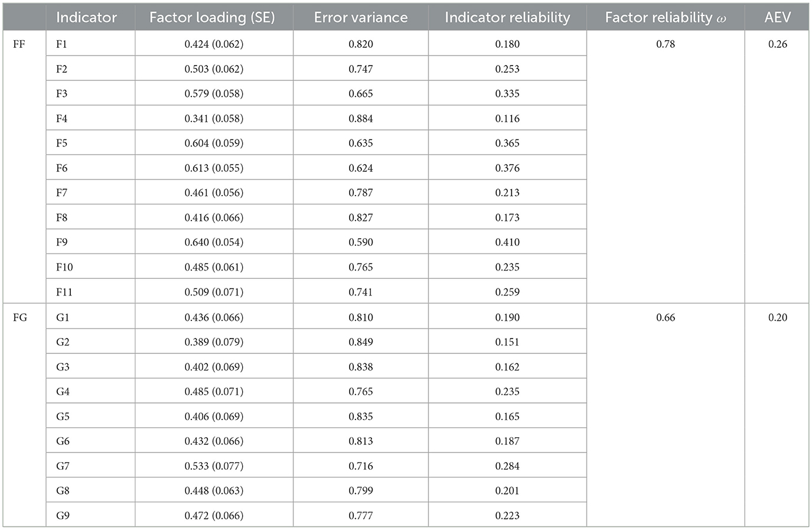The width and height of the screenshot is (812, 530).
Task: Click AEV value 0.20
Action: pos(778,317)
